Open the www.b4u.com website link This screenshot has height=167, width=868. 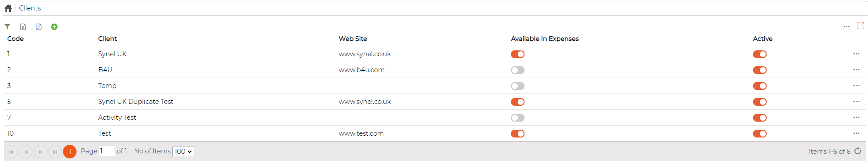point(362,70)
